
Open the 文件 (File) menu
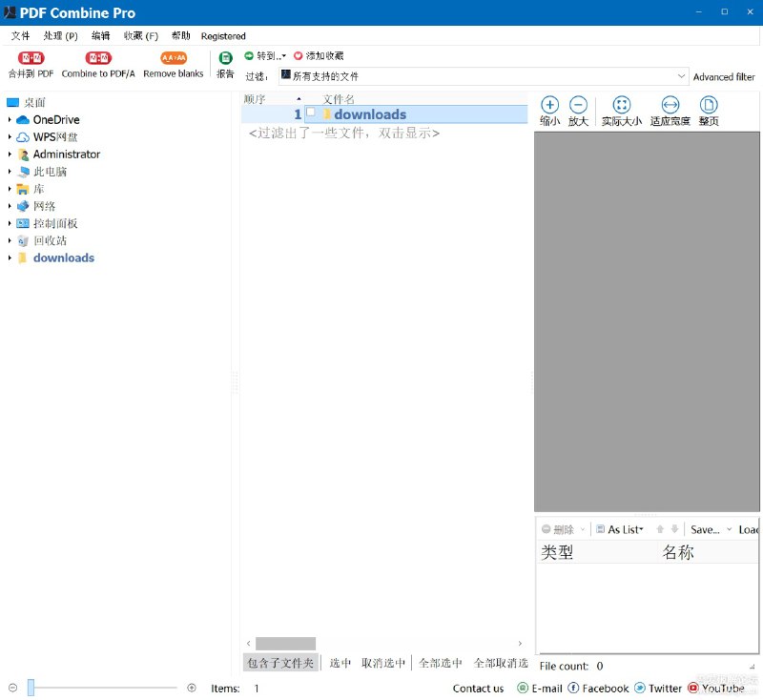21,35
